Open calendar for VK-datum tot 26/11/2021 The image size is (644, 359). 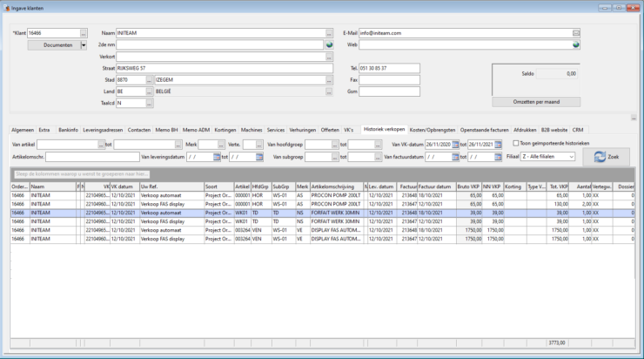tap(498, 145)
